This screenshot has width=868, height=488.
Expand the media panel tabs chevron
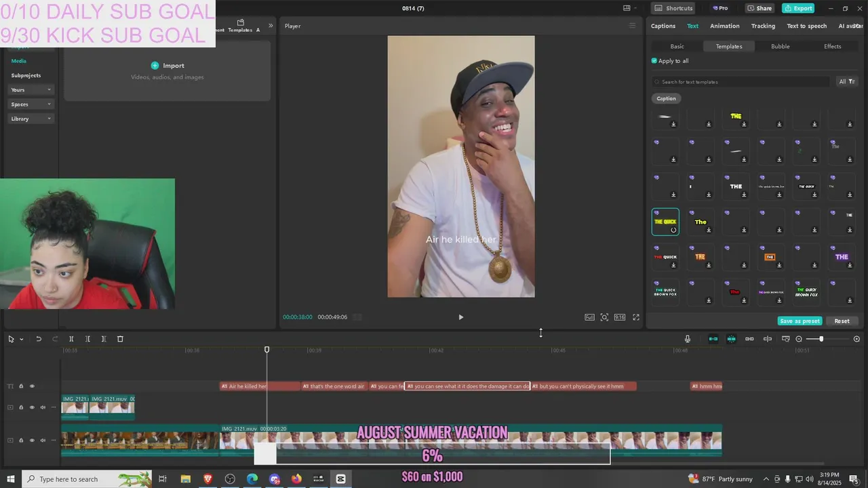[x=271, y=26]
